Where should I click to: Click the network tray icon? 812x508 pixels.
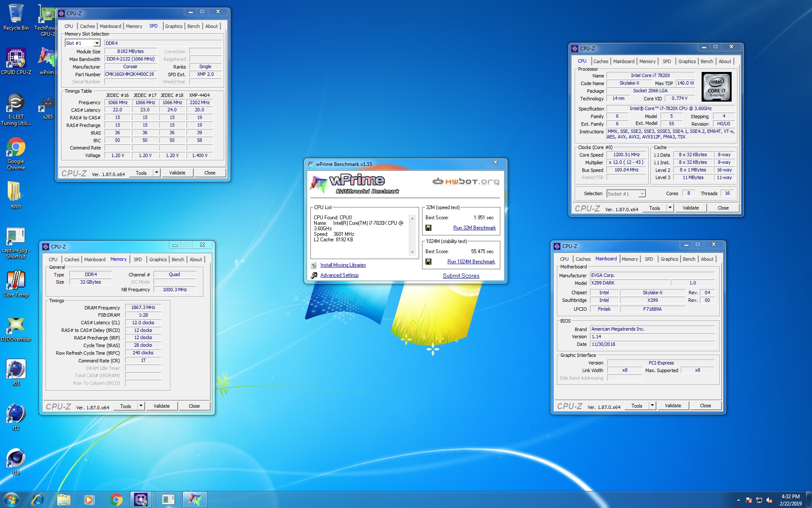[759, 500]
